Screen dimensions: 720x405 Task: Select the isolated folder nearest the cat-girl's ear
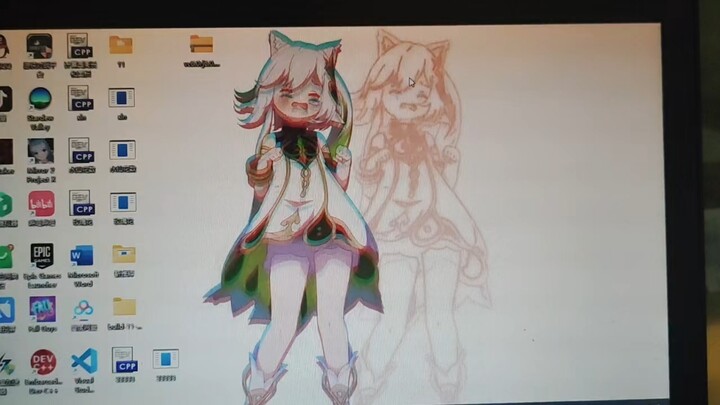(201, 45)
